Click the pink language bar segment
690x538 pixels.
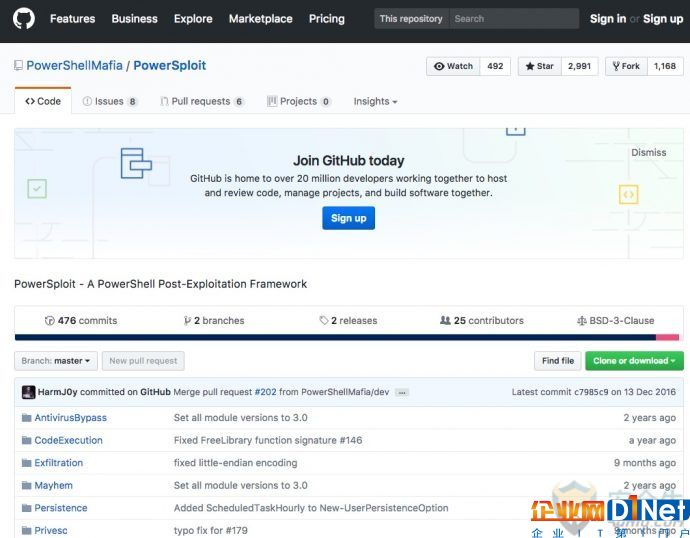pyautogui.click(x=668, y=337)
